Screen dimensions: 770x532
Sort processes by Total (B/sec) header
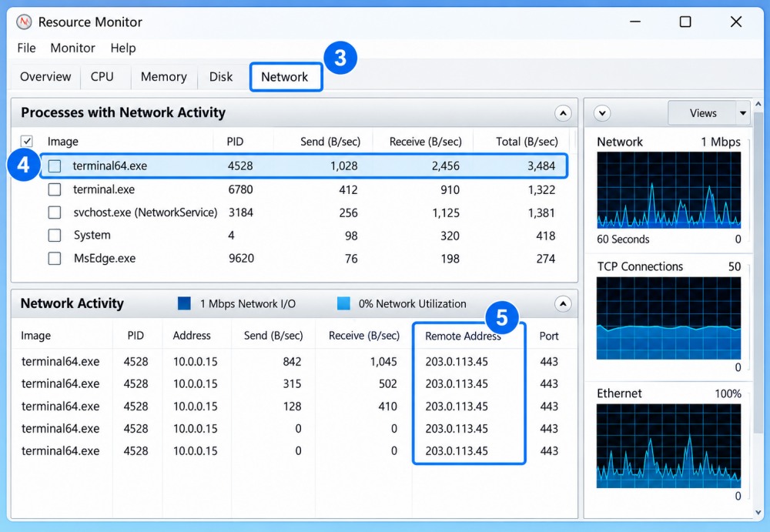(527, 142)
